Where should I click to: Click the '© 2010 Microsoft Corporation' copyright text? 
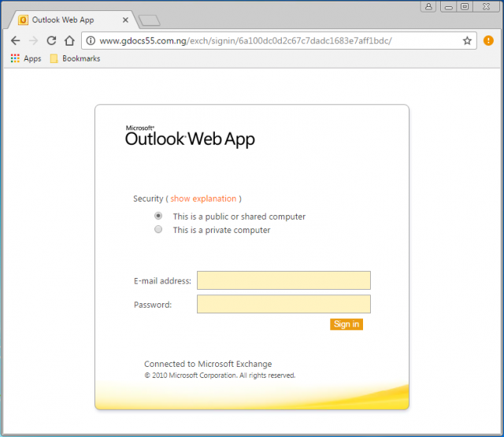point(220,376)
